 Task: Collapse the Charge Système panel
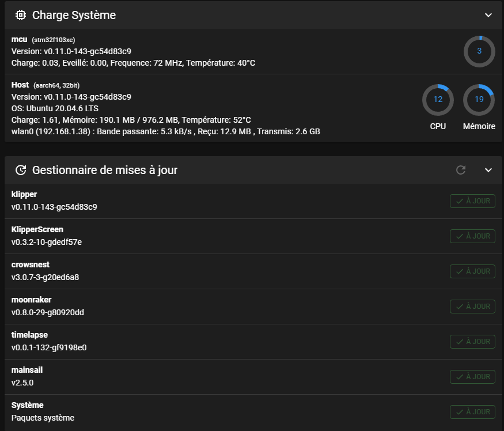tap(488, 15)
